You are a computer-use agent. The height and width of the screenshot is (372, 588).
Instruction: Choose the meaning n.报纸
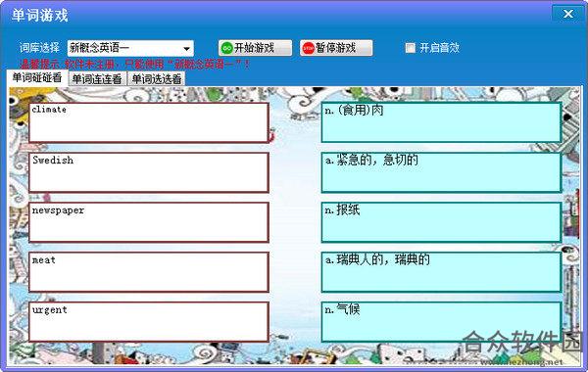click(x=441, y=222)
